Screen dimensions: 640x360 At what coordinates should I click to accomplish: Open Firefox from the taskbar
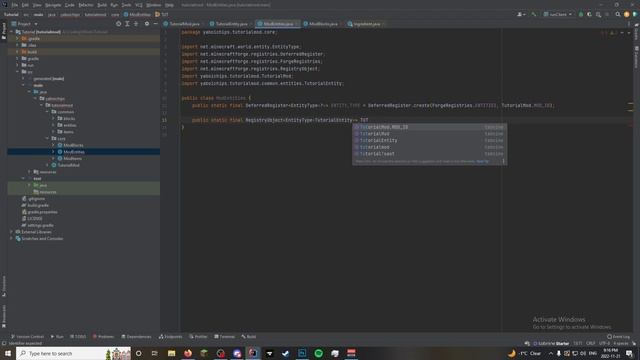pyautogui.click(x=188, y=353)
